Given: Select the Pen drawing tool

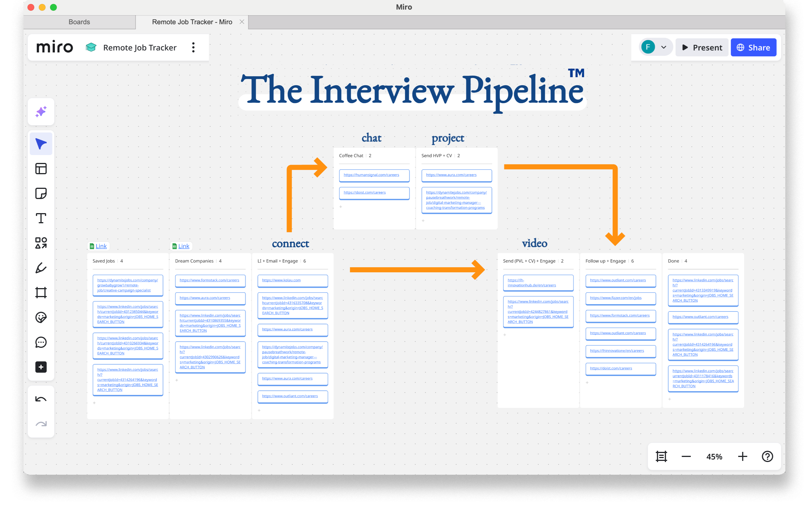Looking at the screenshot, I should click(41, 268).
